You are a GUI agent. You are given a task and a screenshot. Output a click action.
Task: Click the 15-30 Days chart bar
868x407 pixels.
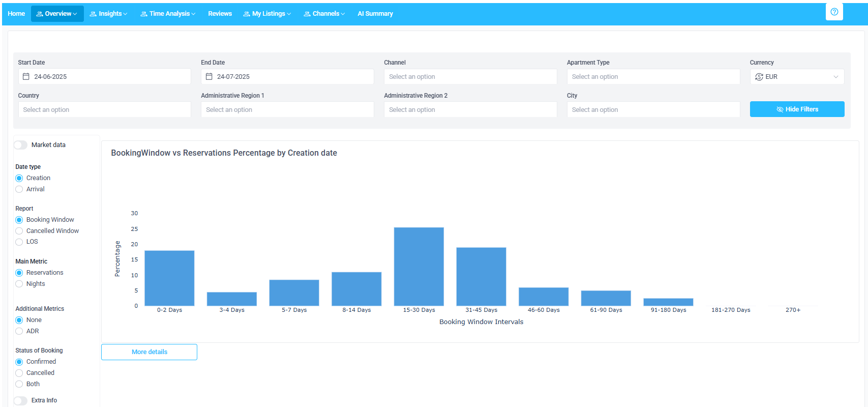pos(418,267)
